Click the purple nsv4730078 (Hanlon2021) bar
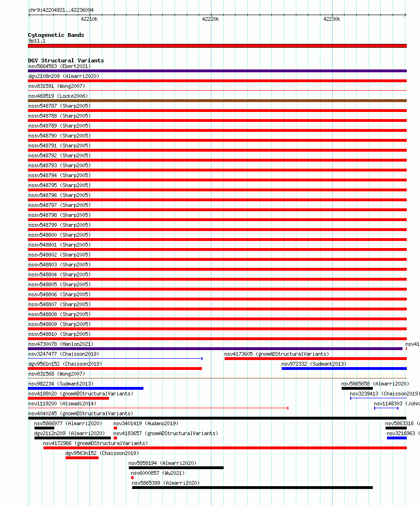Screen dimensions: 420x506 pyautogui.click(x=215, y=349)
